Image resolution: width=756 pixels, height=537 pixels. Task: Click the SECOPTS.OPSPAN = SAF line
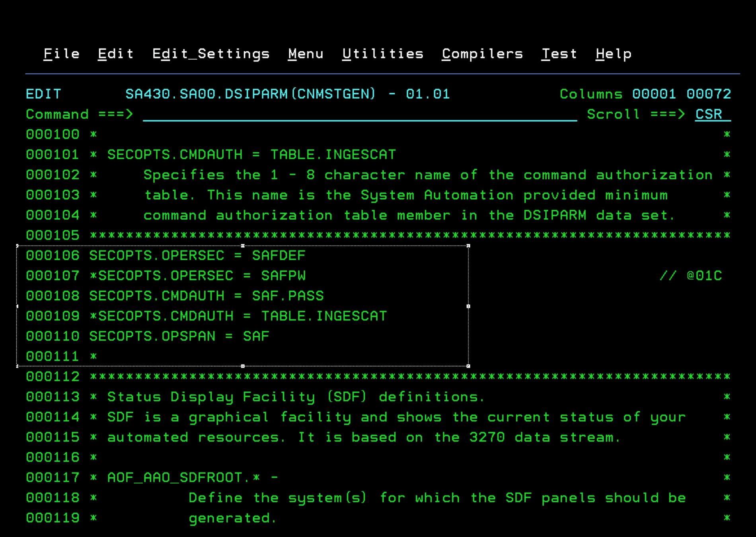(179, 336)
